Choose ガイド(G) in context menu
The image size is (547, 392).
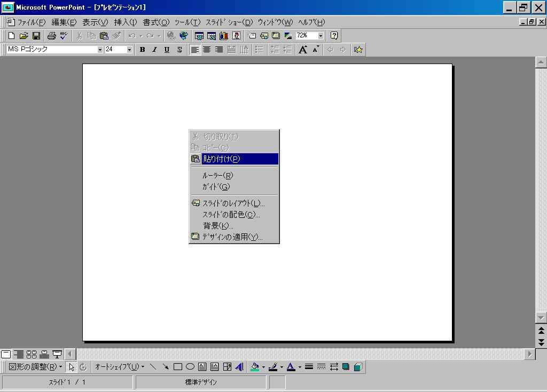pyautogui.click(x=234, y=186)
